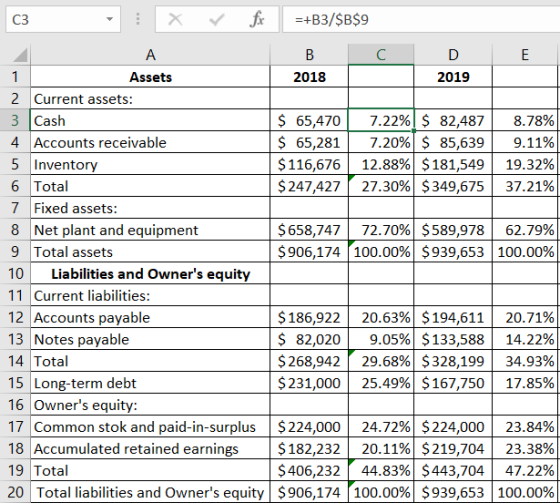Select row 3 header

pyautogui.click(x=15, y=120)
